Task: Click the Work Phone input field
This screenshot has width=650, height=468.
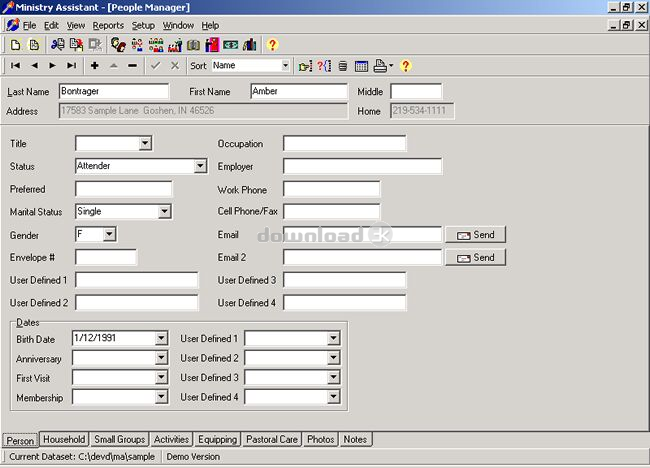Action: click(331, 189)
